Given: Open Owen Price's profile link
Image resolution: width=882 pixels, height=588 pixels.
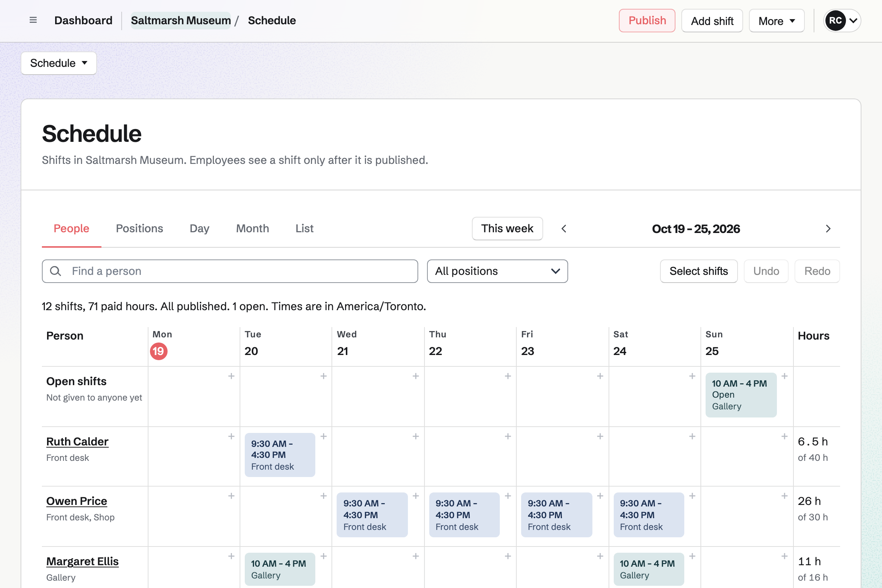Looking at the screenshot, I should click(76, 501).
